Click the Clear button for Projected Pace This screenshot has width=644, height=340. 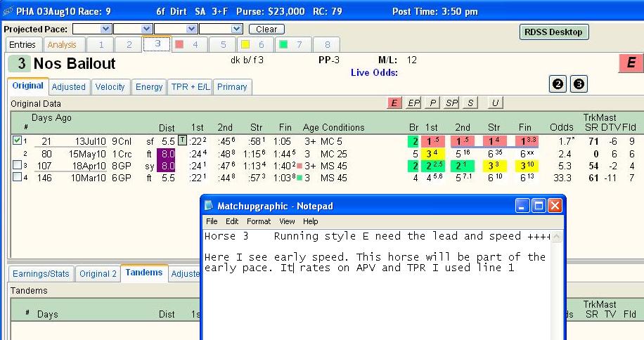[x=266, y=29]
